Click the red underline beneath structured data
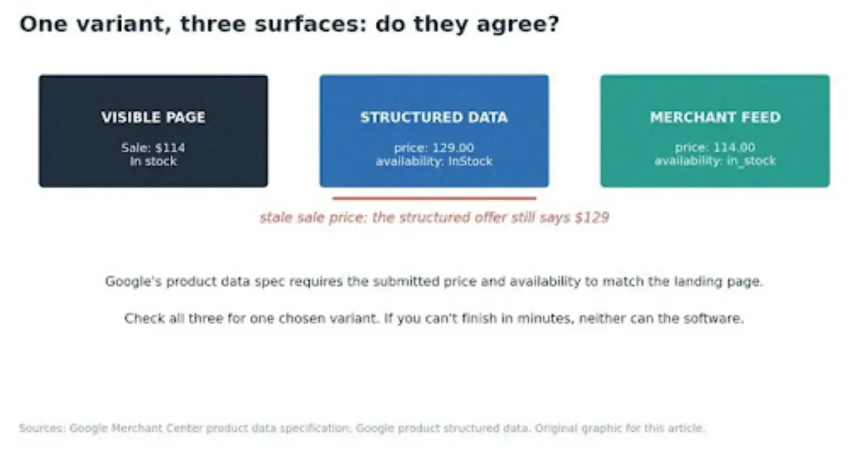The height and width of the screenshot is (468, 868). 434,198
